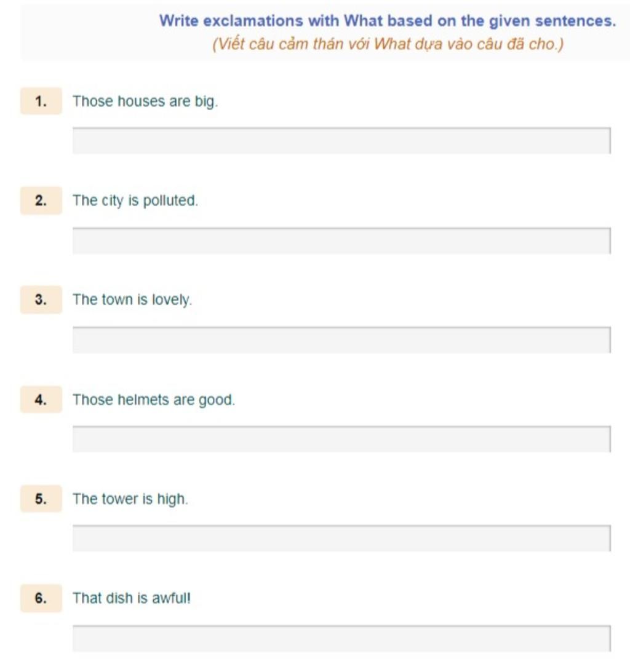Click the sentence 'The city is polluted.'
Image resolution: width=630 pixels, height=672 pixels.
click(x=135, y=201)
